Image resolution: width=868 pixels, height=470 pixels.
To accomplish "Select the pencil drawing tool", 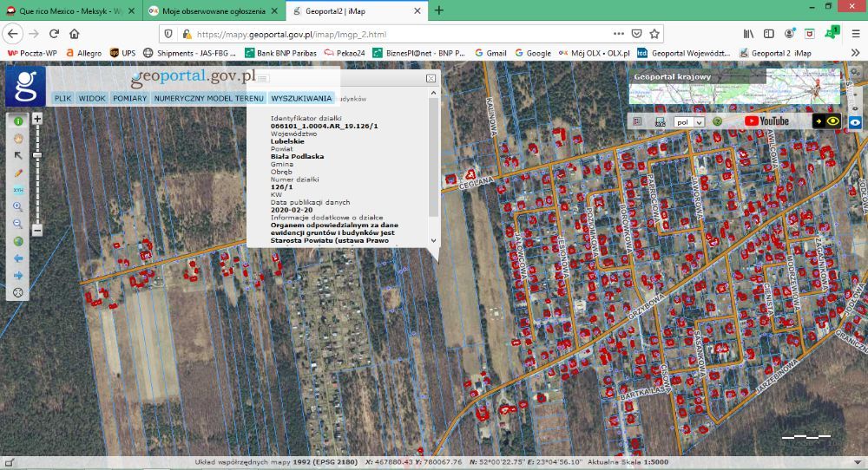I will click(x=17, y=173).
